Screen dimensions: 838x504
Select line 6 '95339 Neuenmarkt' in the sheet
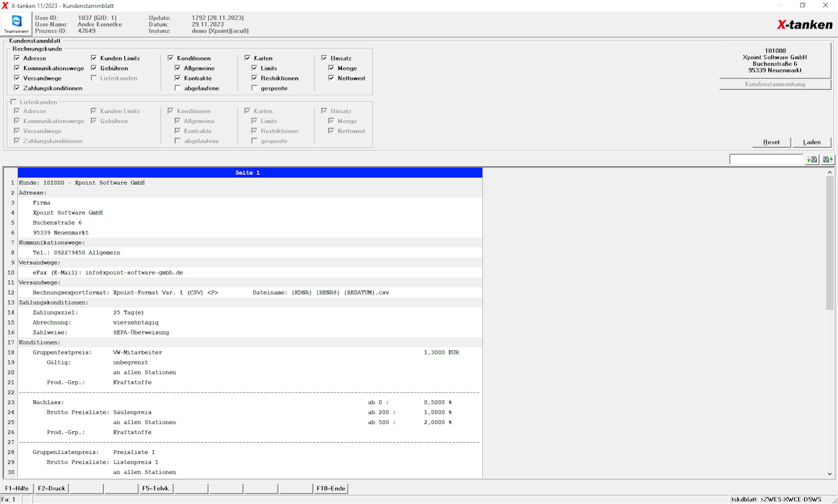click(x=249, y=233)
